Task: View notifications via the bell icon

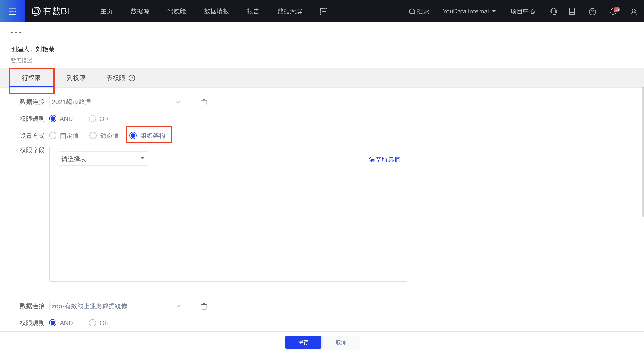Action: [612, 11]
